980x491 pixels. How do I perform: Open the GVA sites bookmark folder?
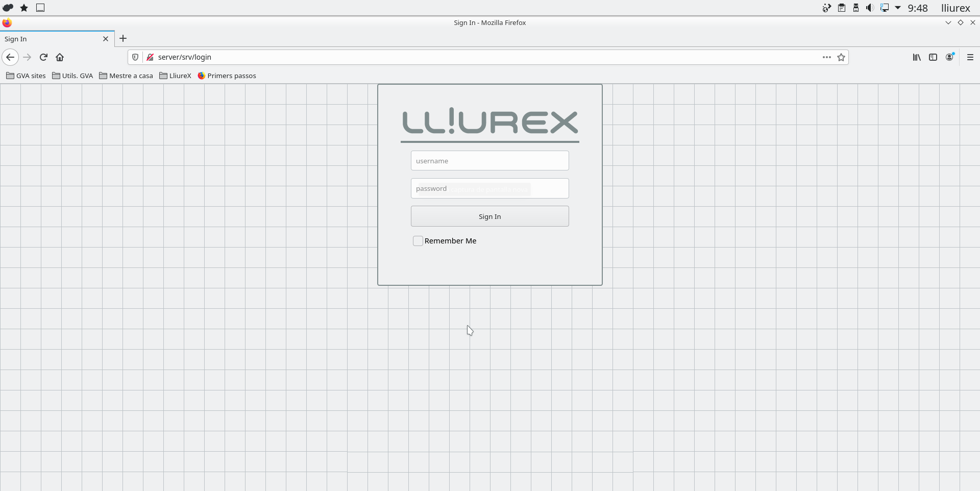click(26, 76)
